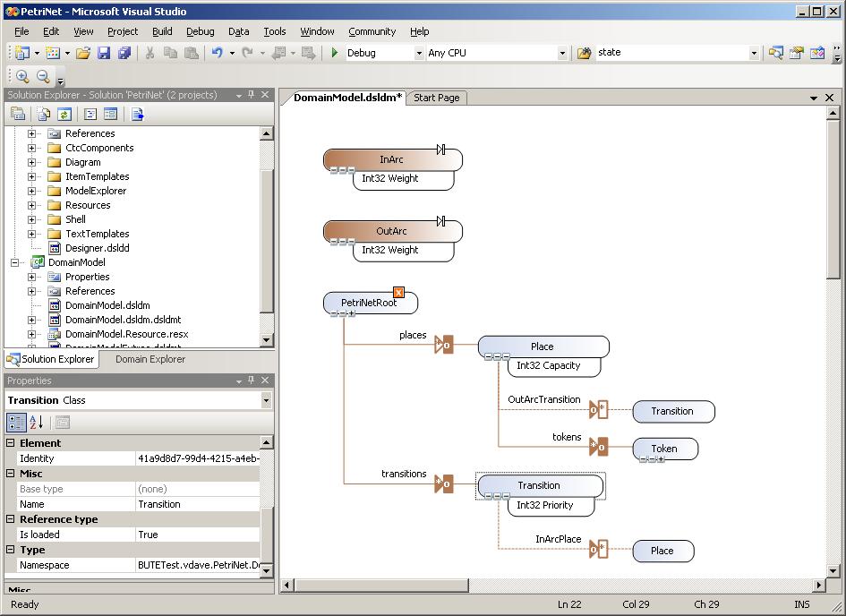This screenshot has width=846, height=616.
Task: Select the Solution Explorer bottom tab
Action: (x=52, y=359)
